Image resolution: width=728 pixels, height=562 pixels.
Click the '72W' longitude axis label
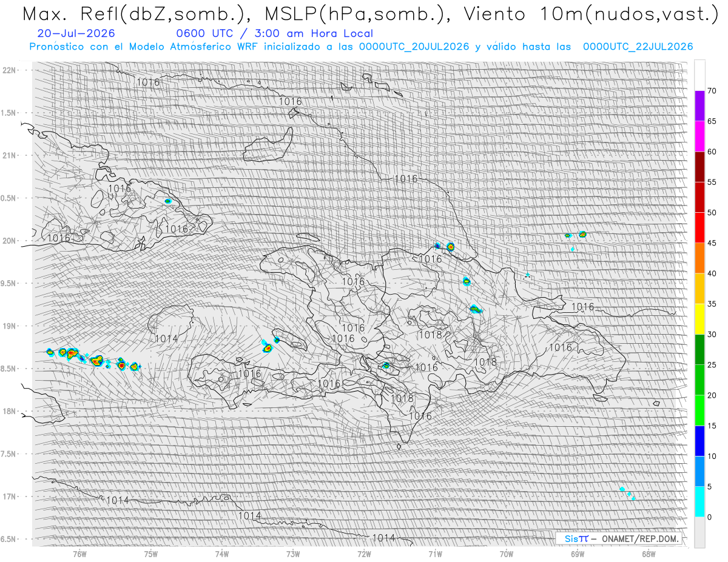point(364,554)
